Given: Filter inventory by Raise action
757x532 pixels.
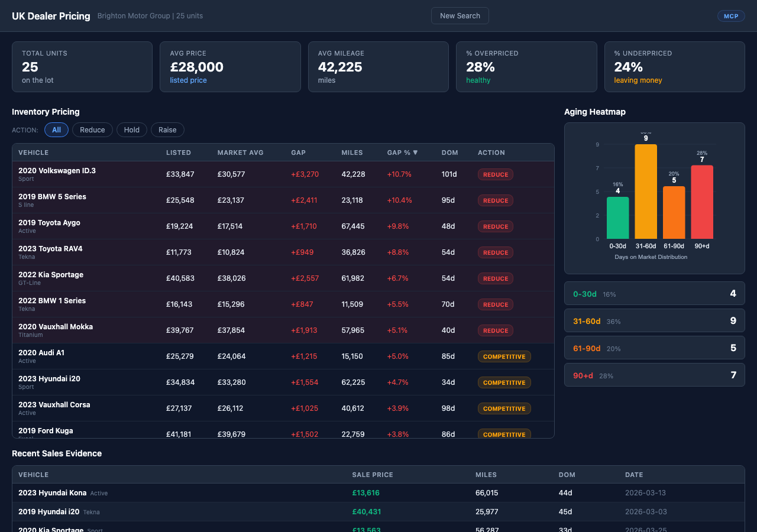Looking at the screenshot, I should (x=167, y=130).
